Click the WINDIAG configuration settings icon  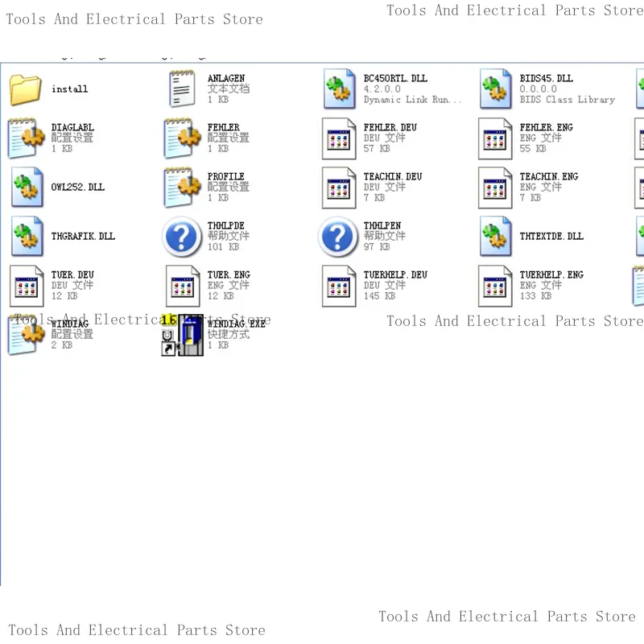point(27,335)
